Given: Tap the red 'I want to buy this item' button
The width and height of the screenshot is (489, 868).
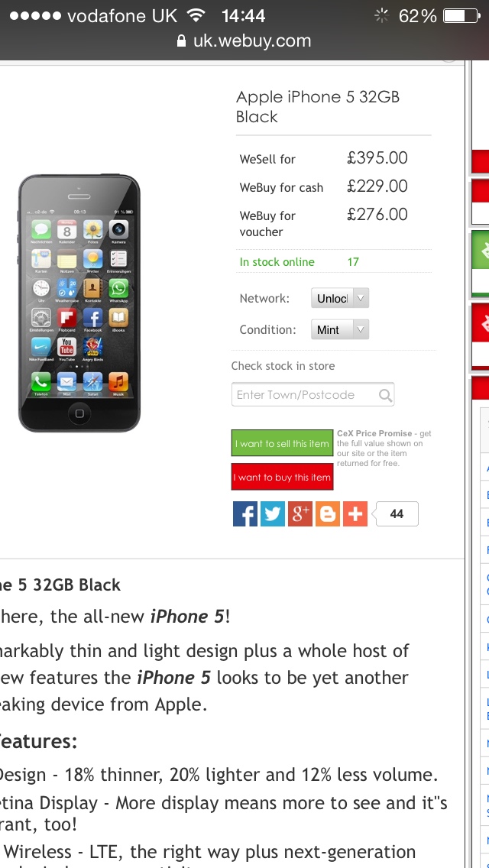Looking at the screenshot, I should (x=283, y=478).
